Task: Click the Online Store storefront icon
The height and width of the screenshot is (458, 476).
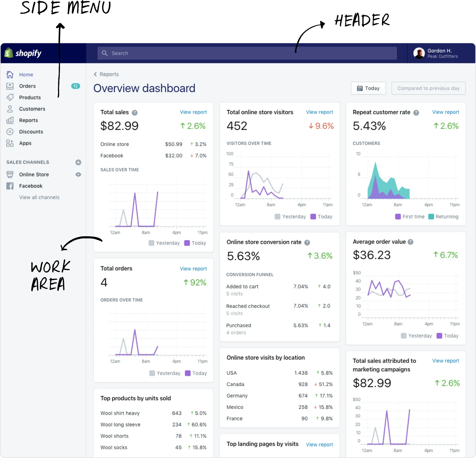Action: click(10, 175)
